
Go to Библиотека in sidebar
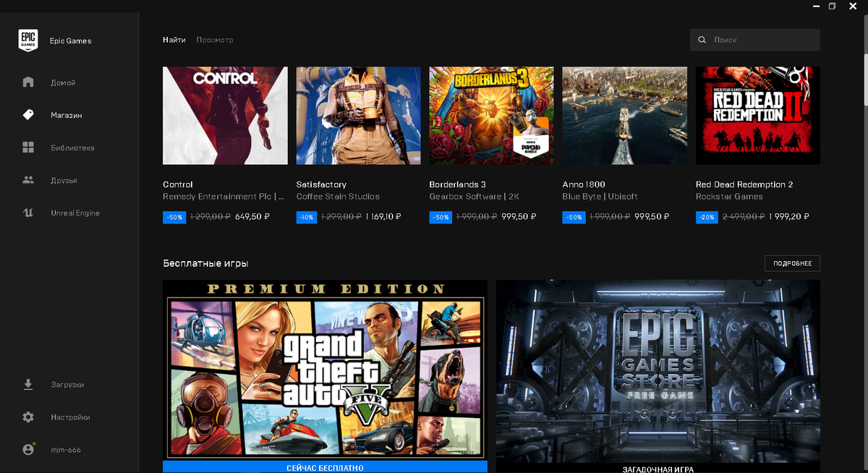click(72, 148)
